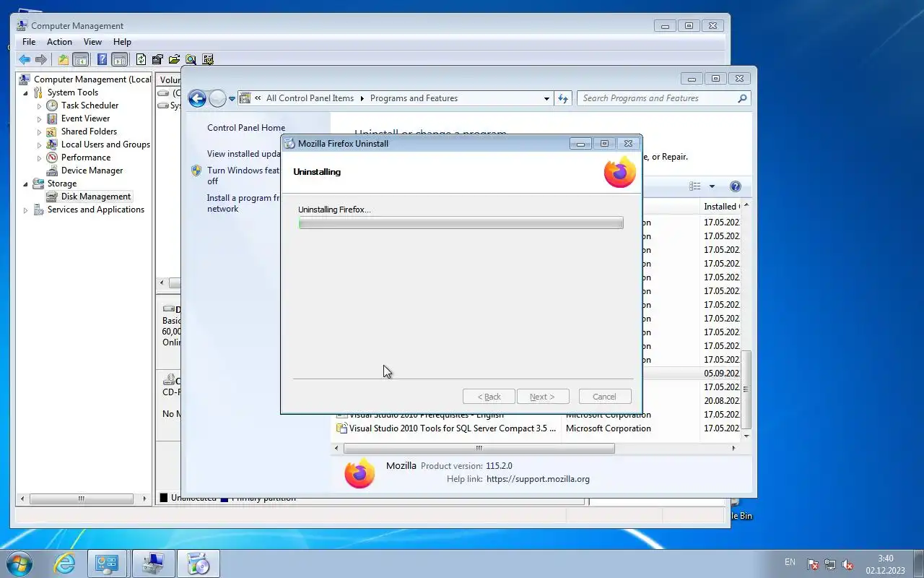Click the change view icon in Programs list toolbar
Screen dimensions: 924x578
695,186
